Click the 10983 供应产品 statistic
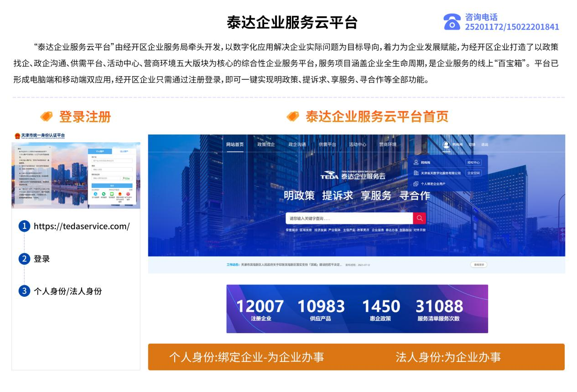The image size is (577, 392). (321, 309)
